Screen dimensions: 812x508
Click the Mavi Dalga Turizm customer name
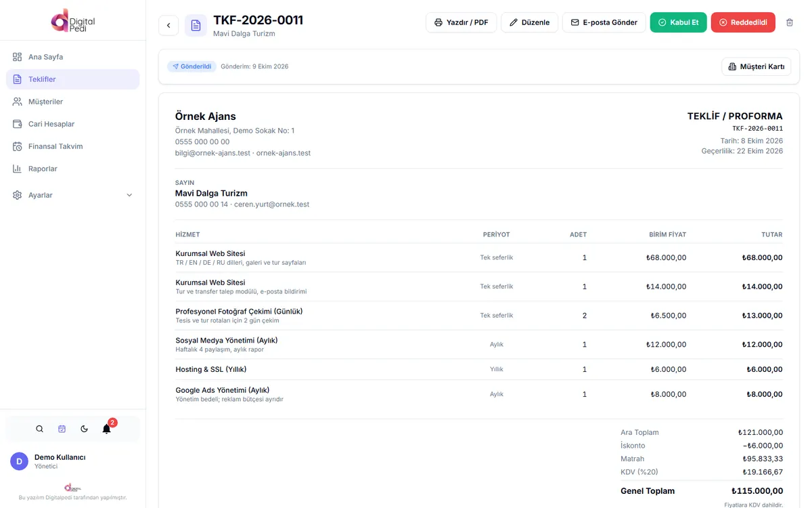[x=211, y=193]
